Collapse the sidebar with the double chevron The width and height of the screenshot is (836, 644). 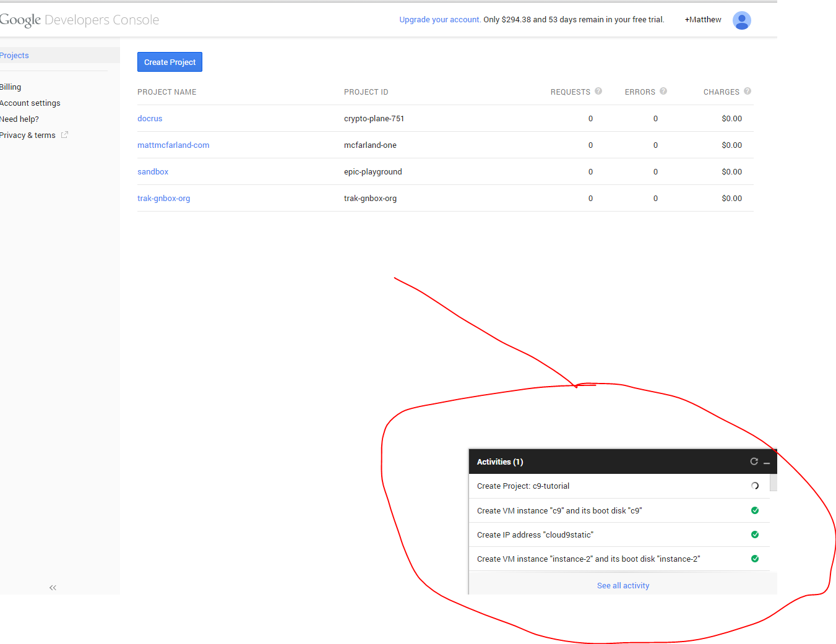53,588
